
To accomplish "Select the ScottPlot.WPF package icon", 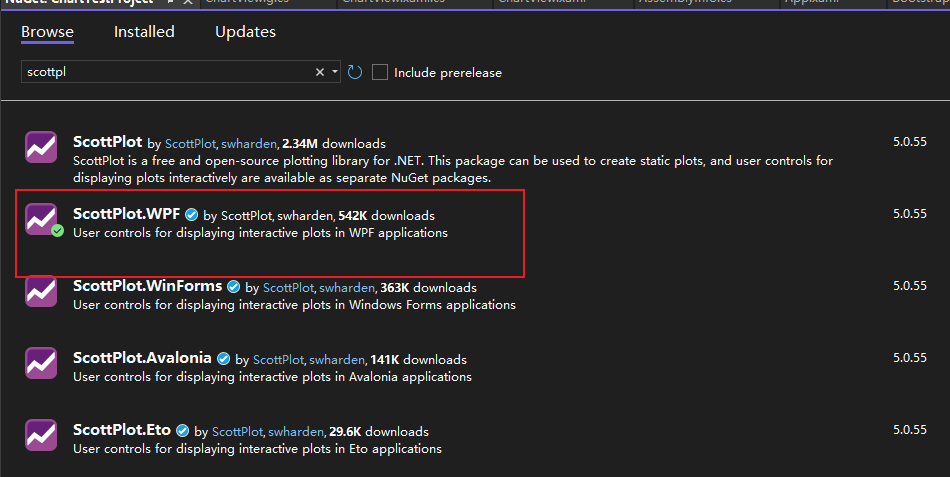I will coord(41,219).
